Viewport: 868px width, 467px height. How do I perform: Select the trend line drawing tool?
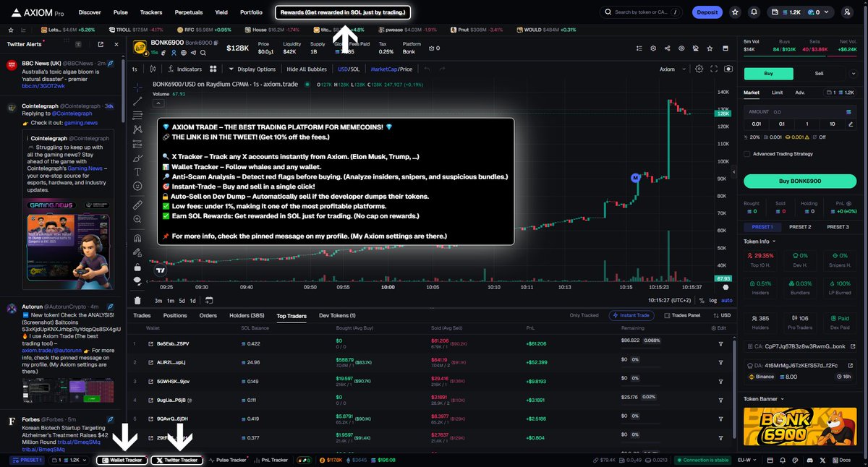(137, 100)
